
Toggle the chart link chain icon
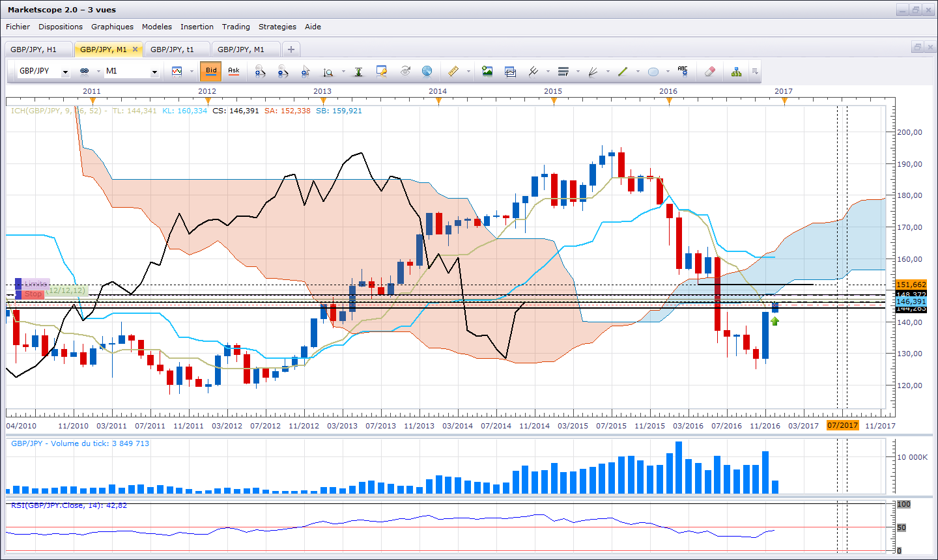pyautogui.click(x=84, y=71)
